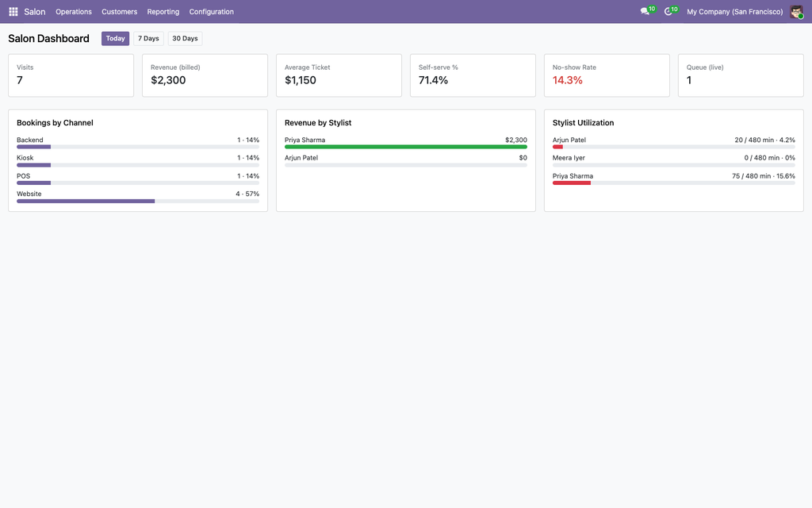812x508 pixels.
Task: Click the '75 / 480 min · 15.6%' value
Action: pos(764,175)
